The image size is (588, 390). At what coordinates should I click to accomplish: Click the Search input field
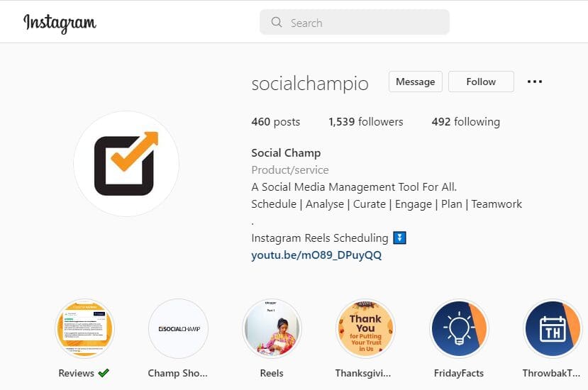[x=362, y=23]
